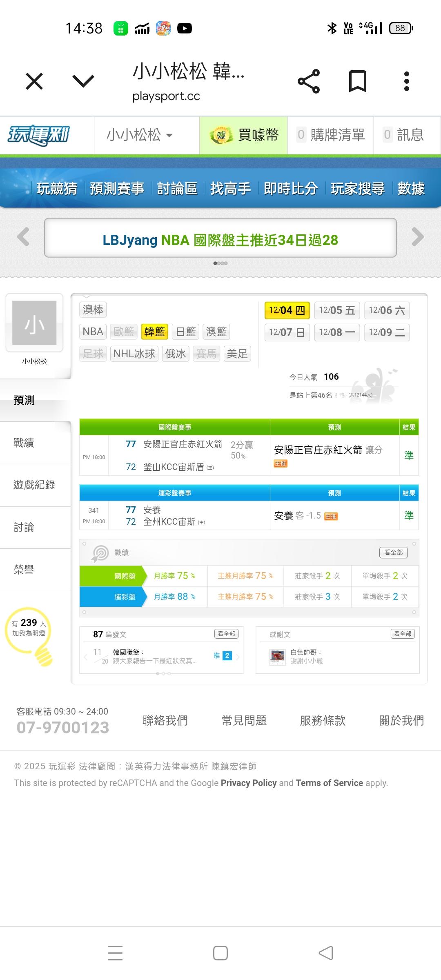This screenshot has width=441, height=980.
Task: Open the 戰績 sidebar tab
Action: pos(24,443)
